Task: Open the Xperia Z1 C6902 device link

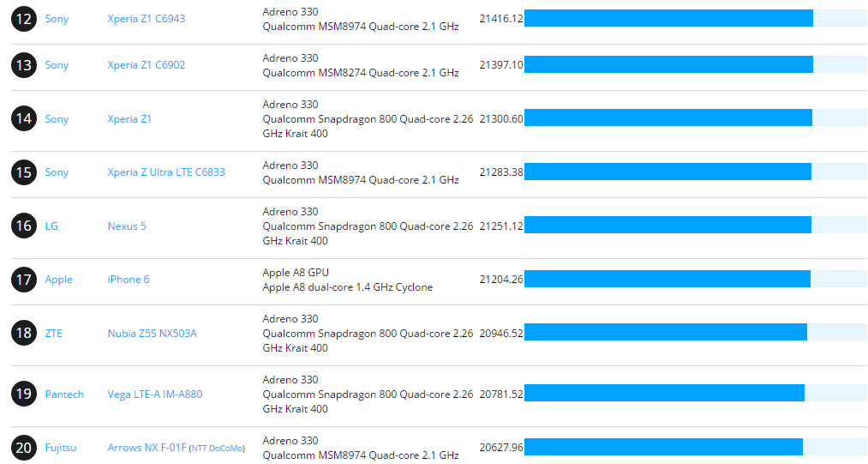Action: coord(147,65)
